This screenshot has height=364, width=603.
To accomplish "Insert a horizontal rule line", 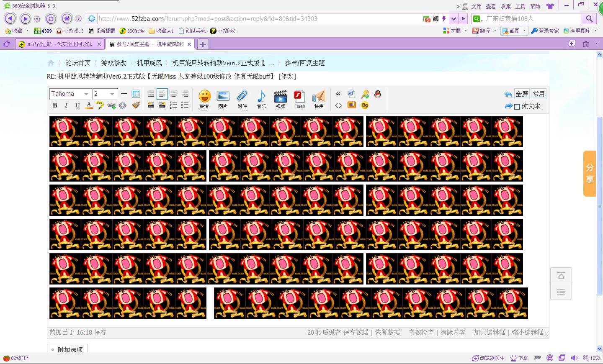I will click(x=124, y=94).
